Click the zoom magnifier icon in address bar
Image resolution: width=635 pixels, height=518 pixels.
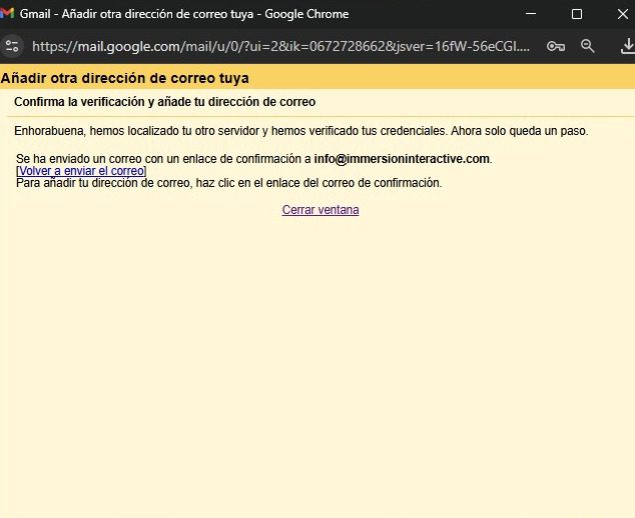tap(588, 46)
